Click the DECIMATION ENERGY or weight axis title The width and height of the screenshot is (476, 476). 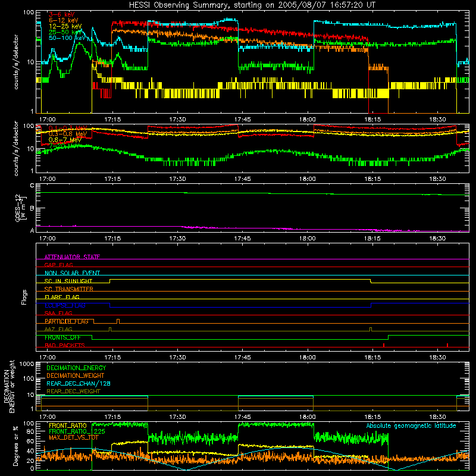tap(9, 386)
